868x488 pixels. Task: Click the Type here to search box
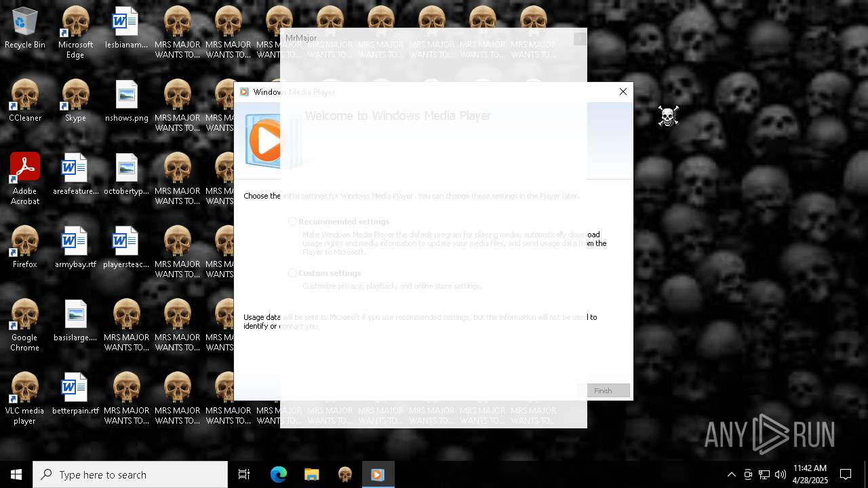pyautogui.click(x=130, y=474)
